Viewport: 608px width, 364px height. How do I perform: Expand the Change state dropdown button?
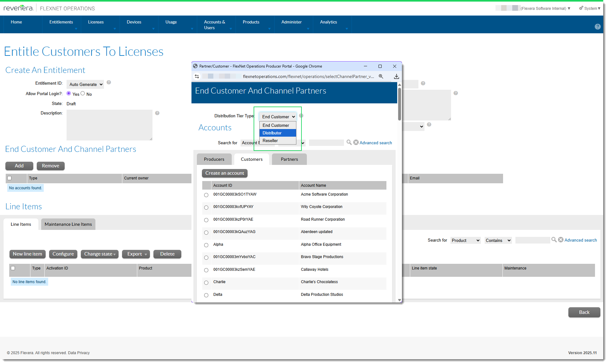[100, 254]
